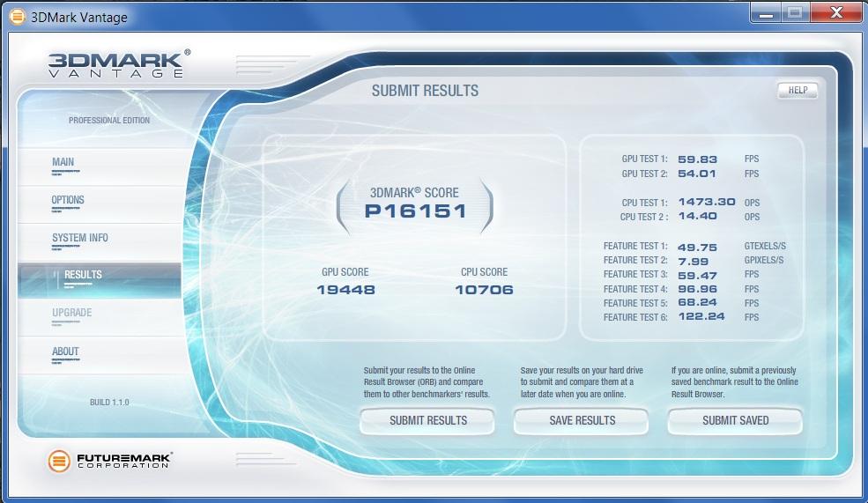Click the 3DMark Vantage title bar icon
The image size is (868, 503).
click(x=17, y=17)
